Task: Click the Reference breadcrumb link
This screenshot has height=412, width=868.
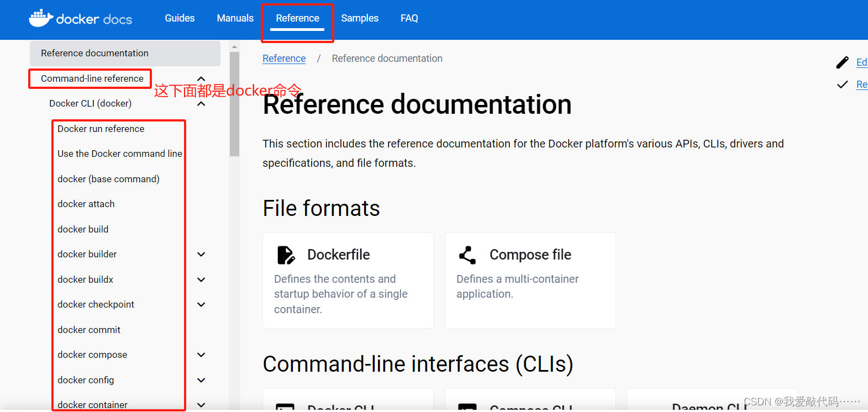Action: click(x=284, y=59)
